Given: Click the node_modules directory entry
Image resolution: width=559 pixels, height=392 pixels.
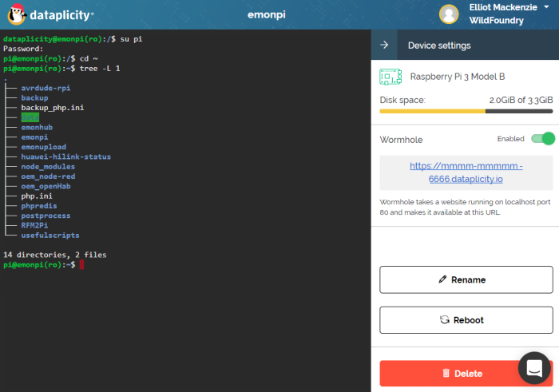Looking at the screenshot, I should (x=48, y=166).
